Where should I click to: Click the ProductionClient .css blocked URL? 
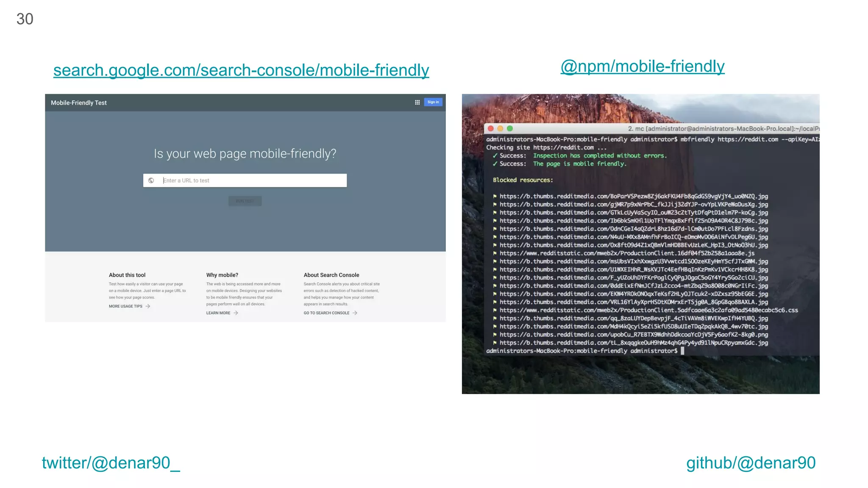(649, 310)
